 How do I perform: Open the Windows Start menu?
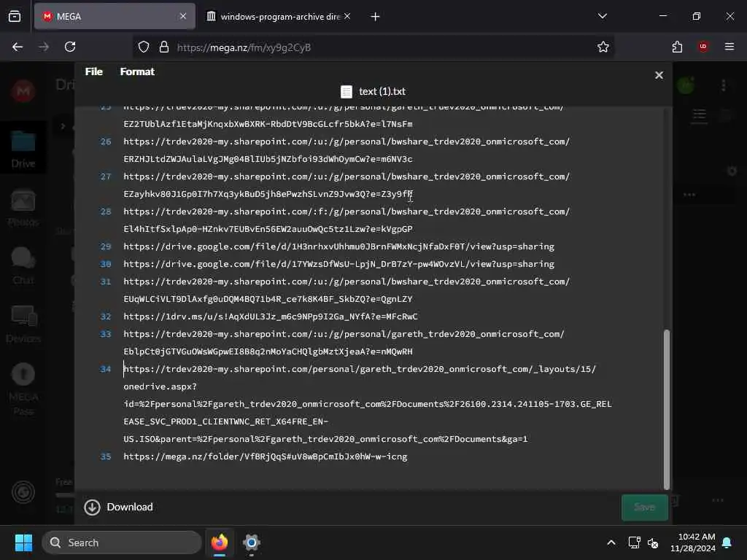[23, 542]
